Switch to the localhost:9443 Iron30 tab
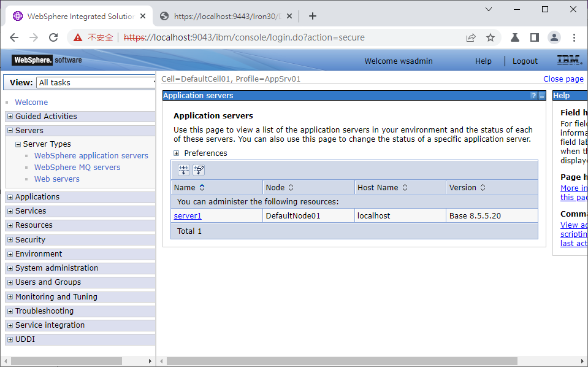 226,16
